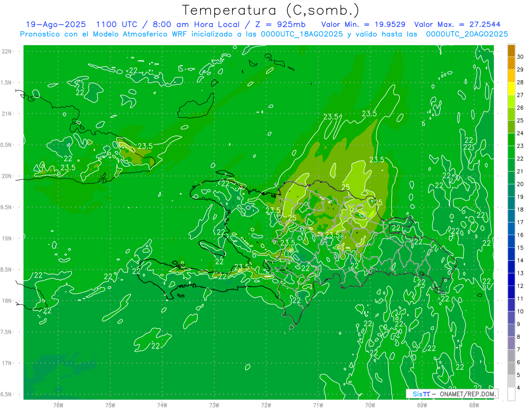Click the color scale label "16"
Viewport: 532px width, 411px height.
(520, 235)
